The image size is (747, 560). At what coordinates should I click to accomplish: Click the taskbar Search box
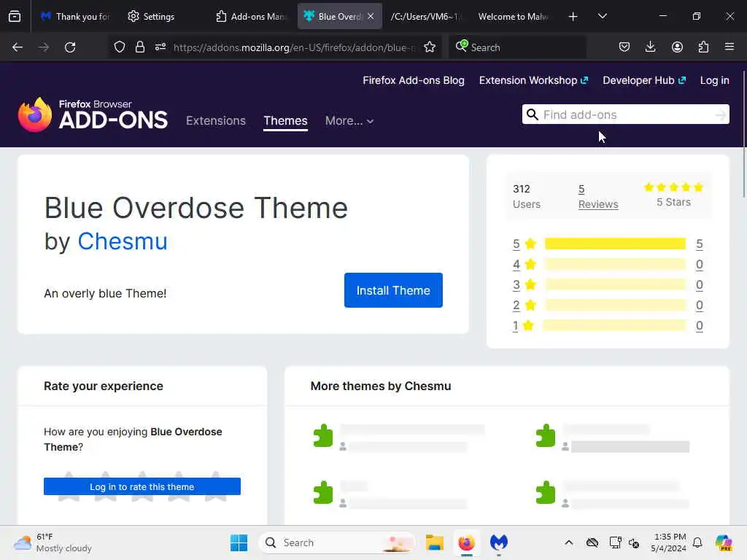(x=337, y=542)
